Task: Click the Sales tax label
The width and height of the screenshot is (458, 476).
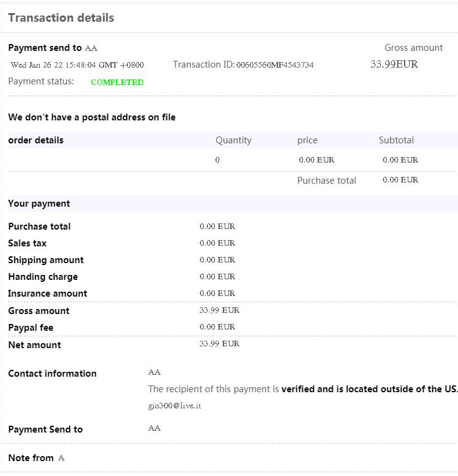Action: point(27,243)
